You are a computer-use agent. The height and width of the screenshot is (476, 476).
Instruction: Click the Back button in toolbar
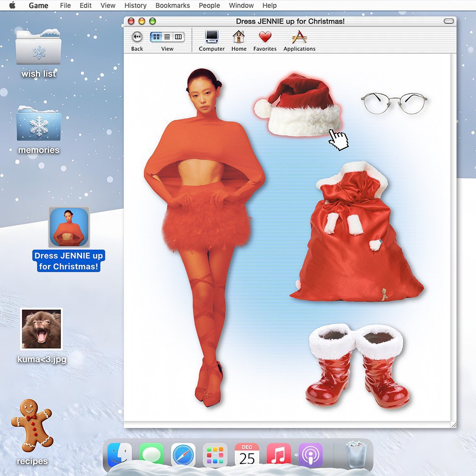(x=137, y=37)
